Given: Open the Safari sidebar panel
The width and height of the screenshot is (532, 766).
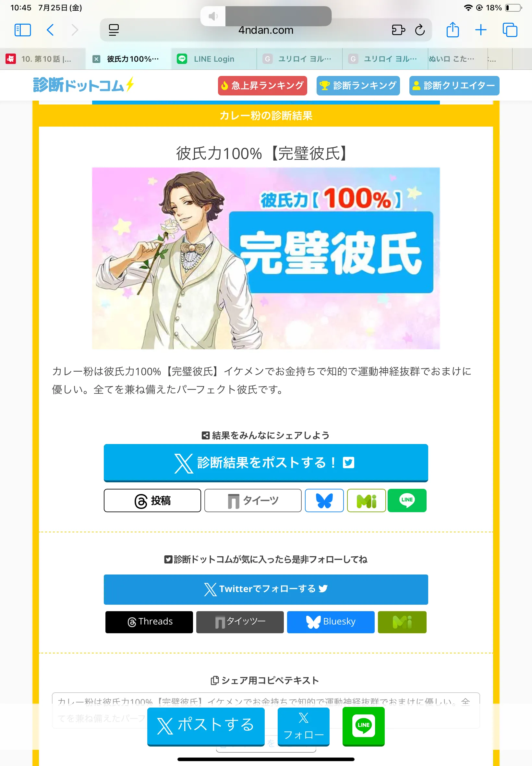Looking at the screenshot, I should tap(23, 30).
